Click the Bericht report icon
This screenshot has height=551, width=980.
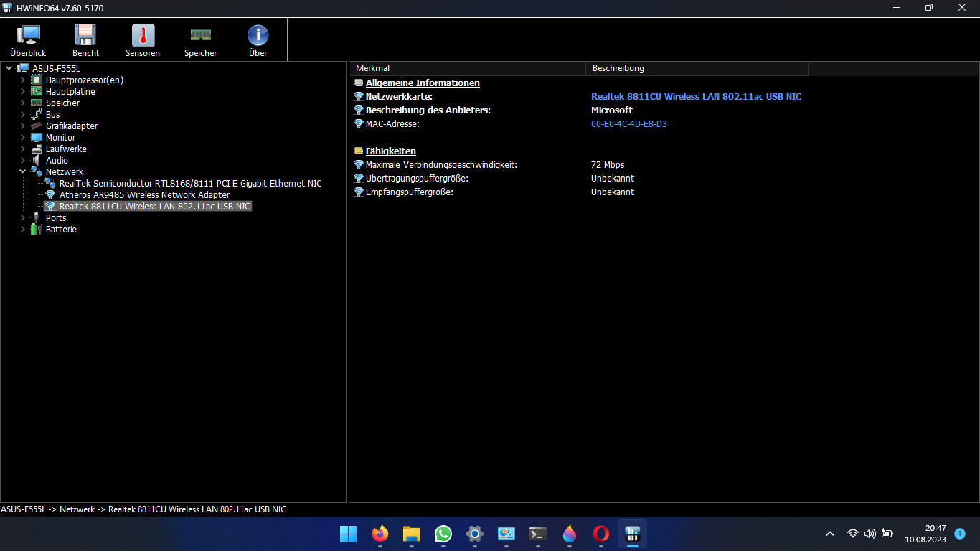[85, 41]
